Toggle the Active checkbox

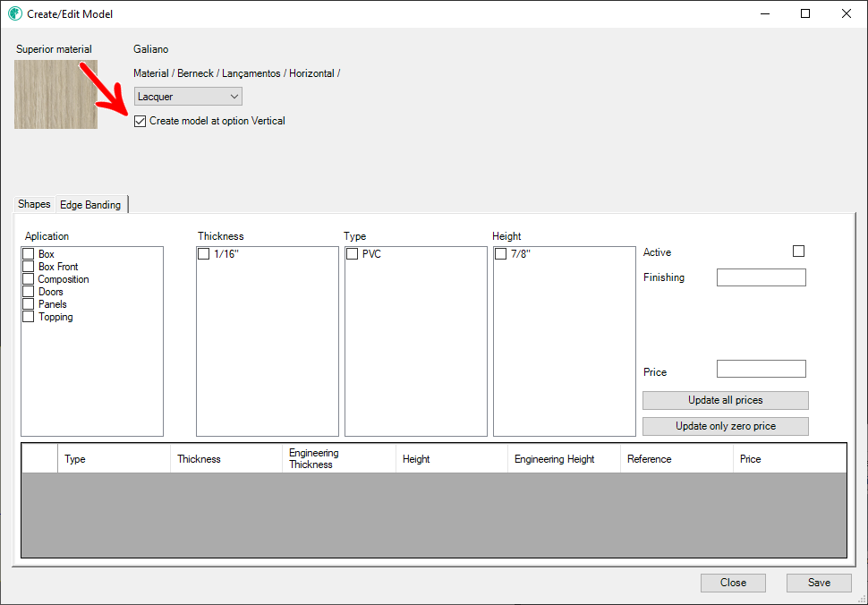pyautogui.click(x=798, y=251)
